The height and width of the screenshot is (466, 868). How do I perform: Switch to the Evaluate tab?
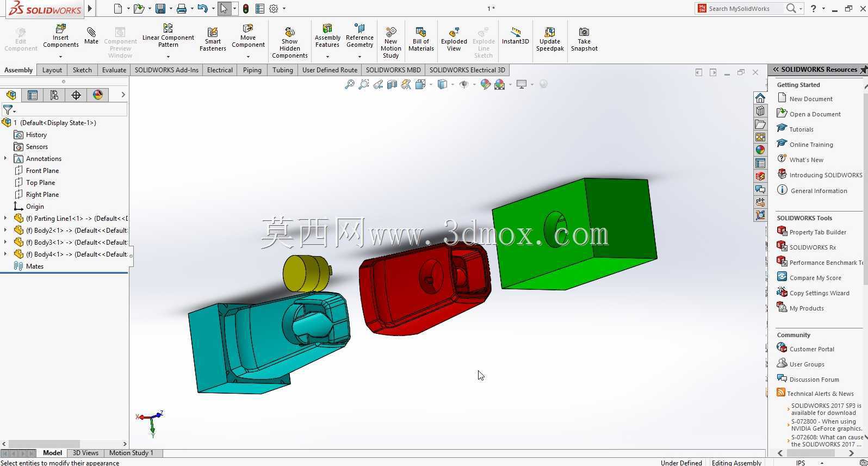click(x=114, y=70)
